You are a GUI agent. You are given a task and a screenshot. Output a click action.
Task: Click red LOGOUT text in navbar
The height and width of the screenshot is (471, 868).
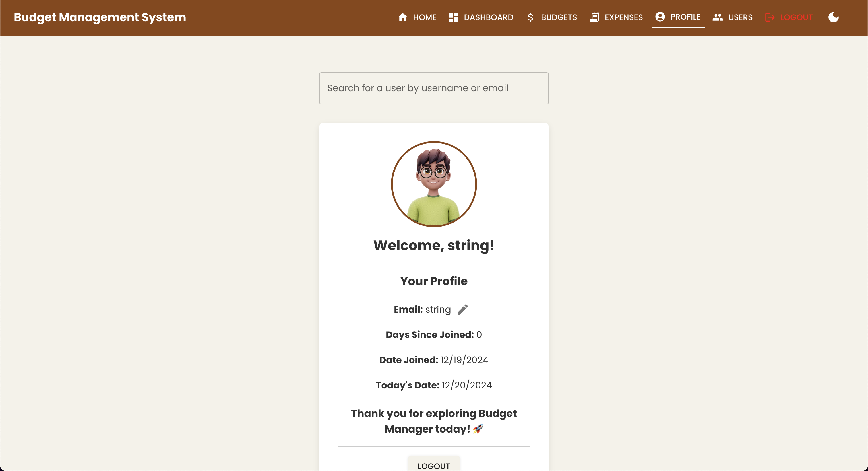click(x=796, y=17)
